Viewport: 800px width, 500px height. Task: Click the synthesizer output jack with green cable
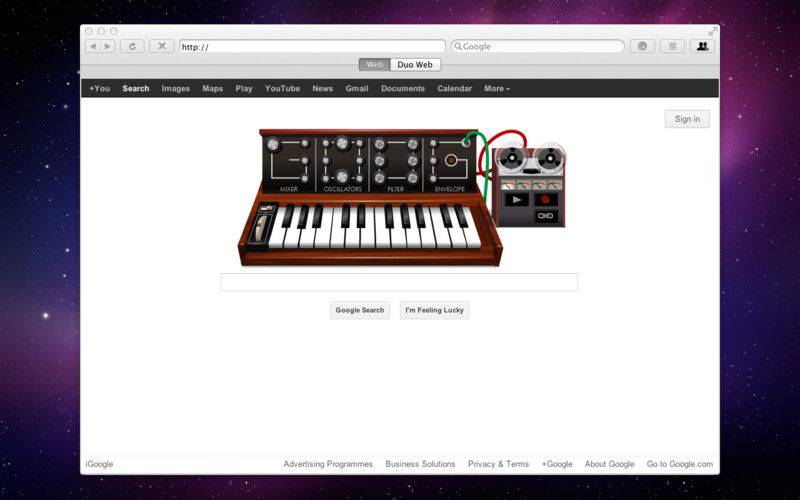tap(466, 142)
